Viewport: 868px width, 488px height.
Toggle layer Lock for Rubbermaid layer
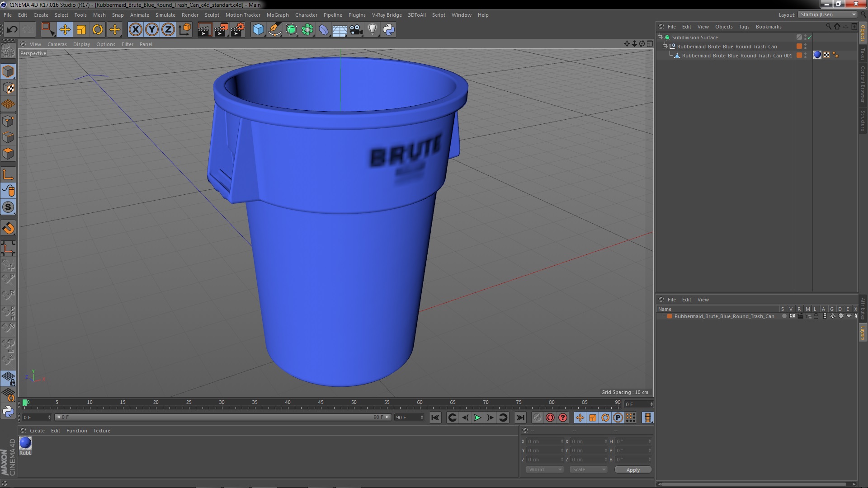(x=816, y=316)
